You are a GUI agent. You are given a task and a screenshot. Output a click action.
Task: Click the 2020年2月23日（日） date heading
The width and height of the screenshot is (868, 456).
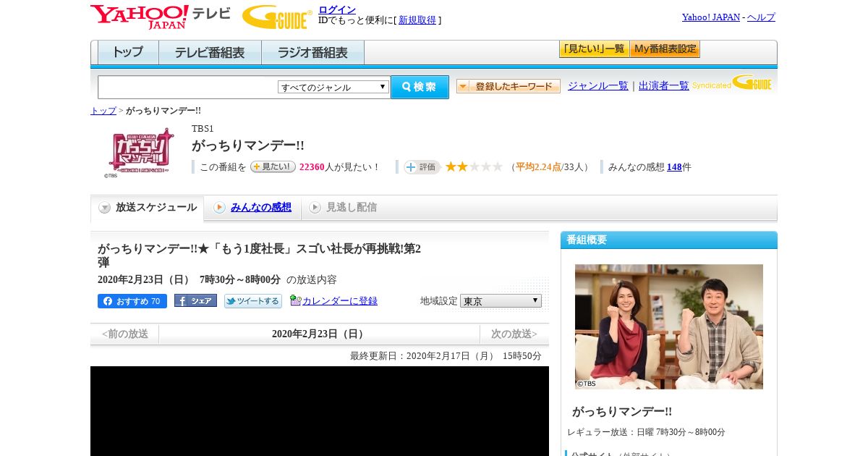click(319, 334)
